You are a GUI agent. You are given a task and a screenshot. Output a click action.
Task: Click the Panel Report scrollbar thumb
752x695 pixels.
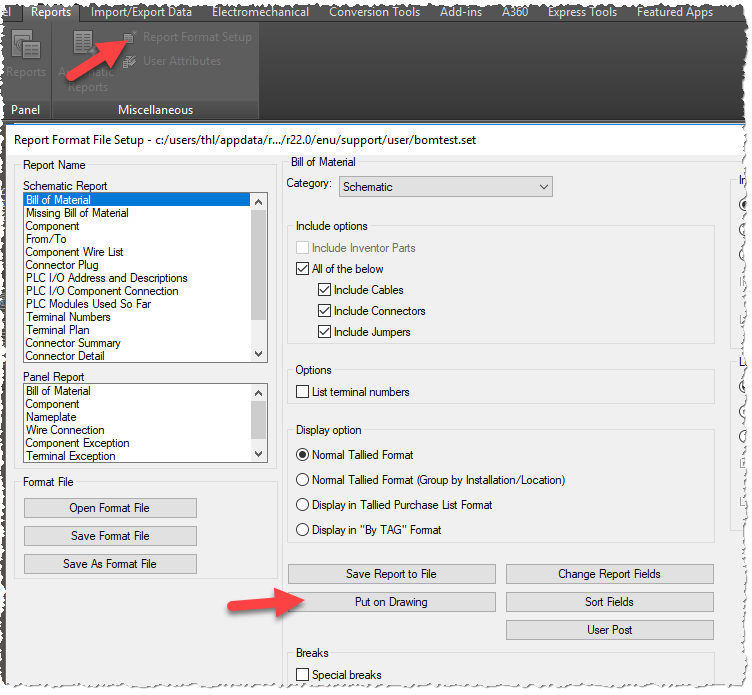point(258,420)
